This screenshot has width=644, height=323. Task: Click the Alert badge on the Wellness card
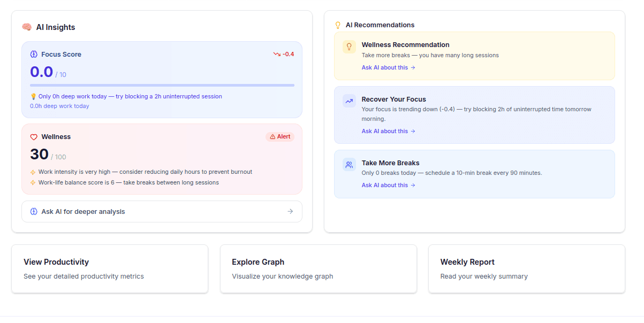pyautogui.click(x=279, y=136)
